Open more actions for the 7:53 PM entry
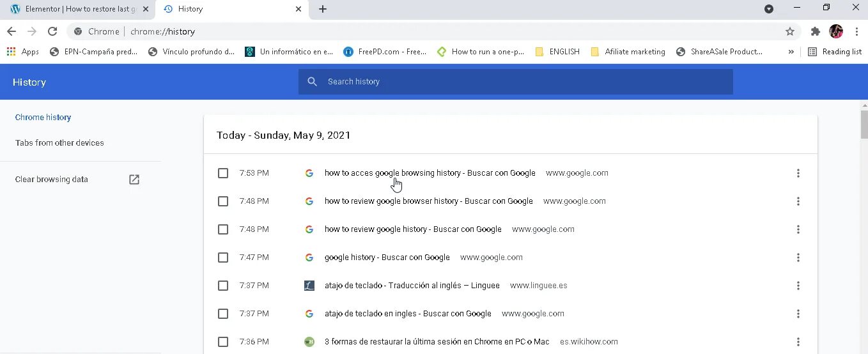 point(798,173)
